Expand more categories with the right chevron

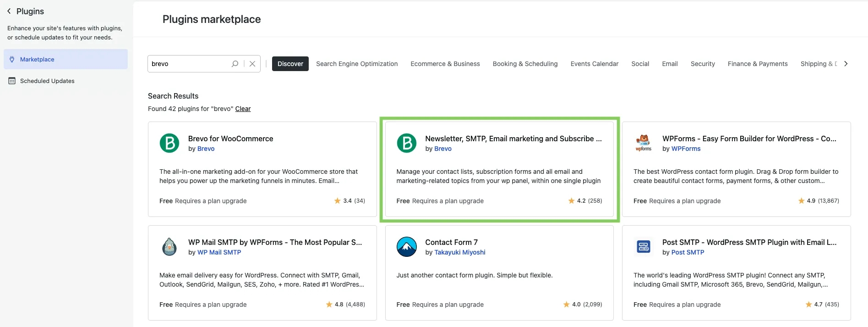coord(846,64)
